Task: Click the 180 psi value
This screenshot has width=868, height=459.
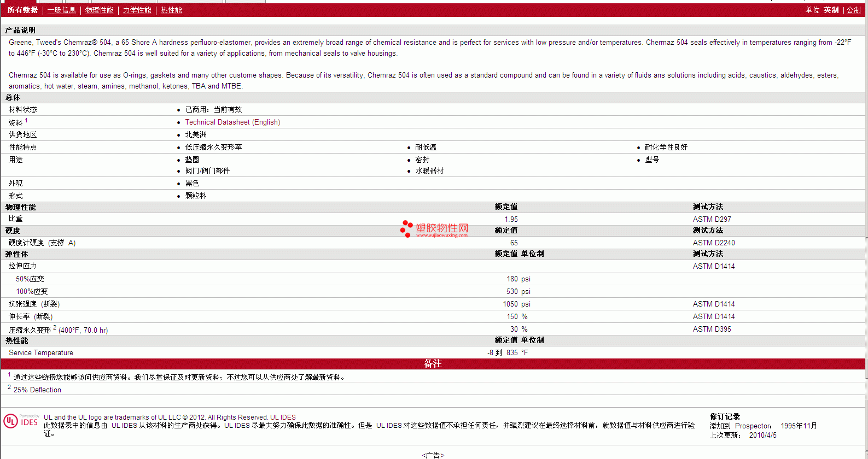Action: pos(519,279)
